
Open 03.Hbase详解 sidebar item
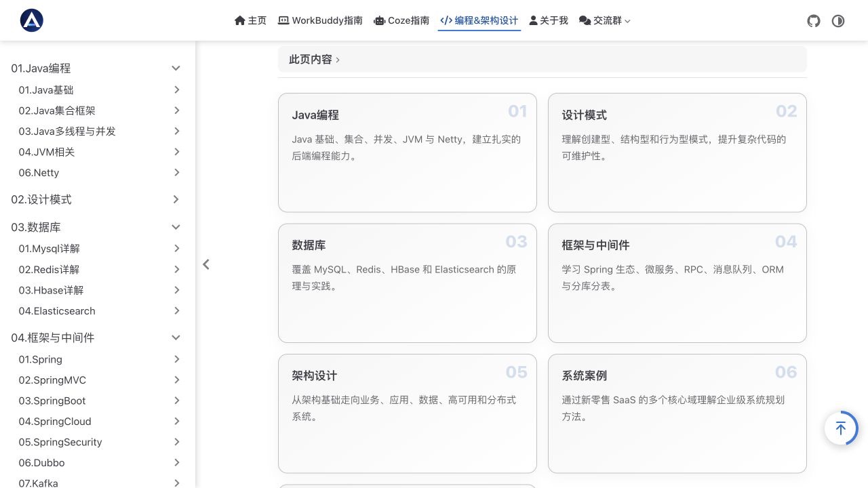(51, 290)
